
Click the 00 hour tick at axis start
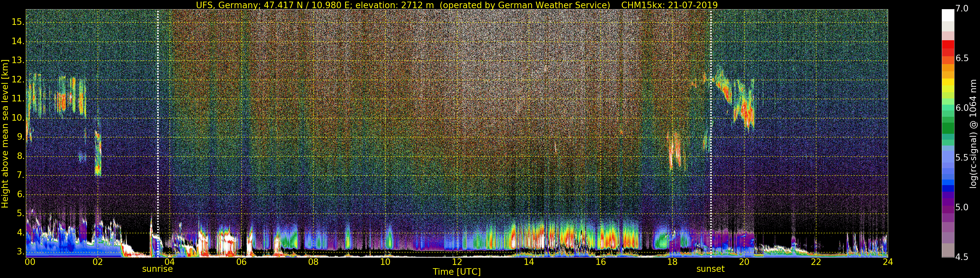pyautogui.click(x=30, y=262)
